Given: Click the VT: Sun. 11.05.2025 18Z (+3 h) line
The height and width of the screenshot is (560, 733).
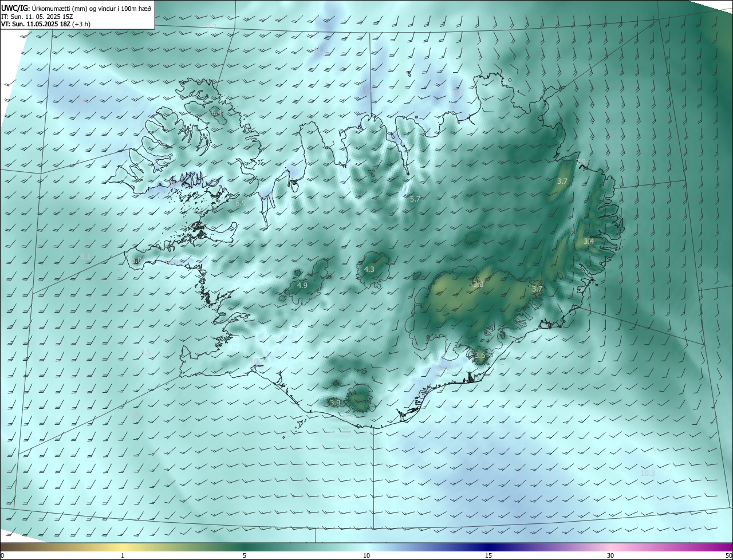Looking at the screenshot, I should click(46, 24).
